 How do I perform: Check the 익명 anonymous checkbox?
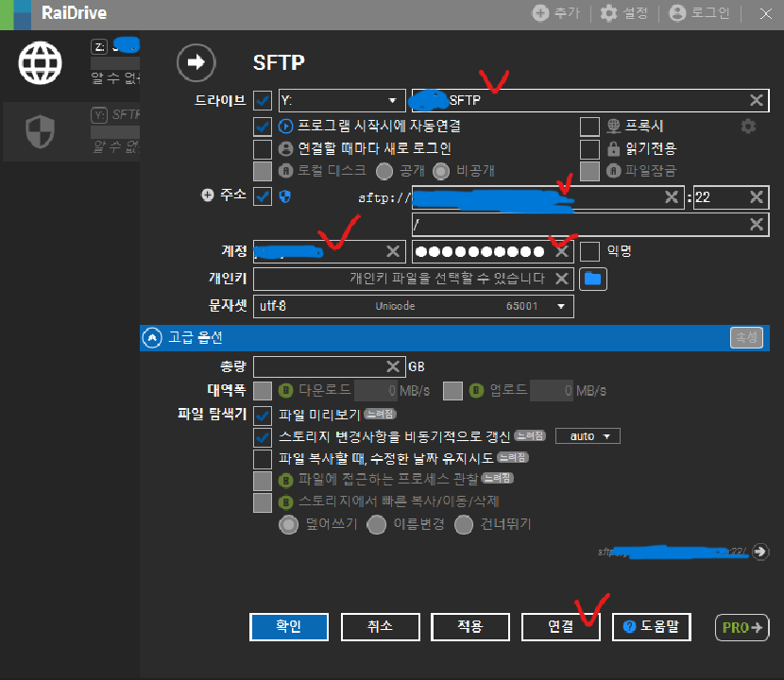click(589, 251)
